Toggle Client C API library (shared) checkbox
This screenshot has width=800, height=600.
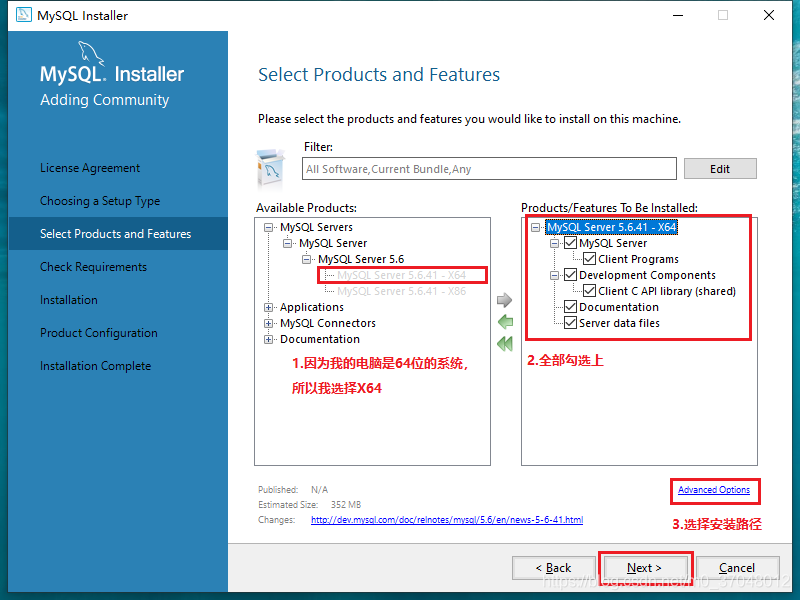tap(589, 291)
